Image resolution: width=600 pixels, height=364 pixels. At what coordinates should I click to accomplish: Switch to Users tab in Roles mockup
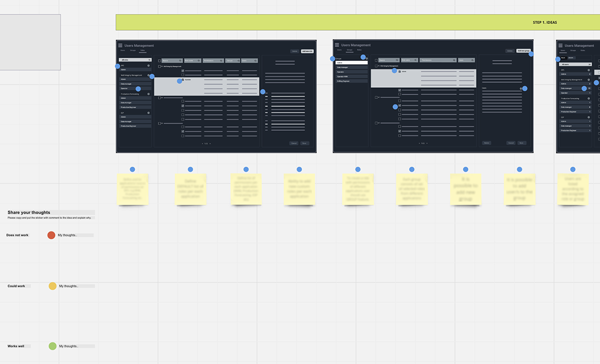[123, 50]
